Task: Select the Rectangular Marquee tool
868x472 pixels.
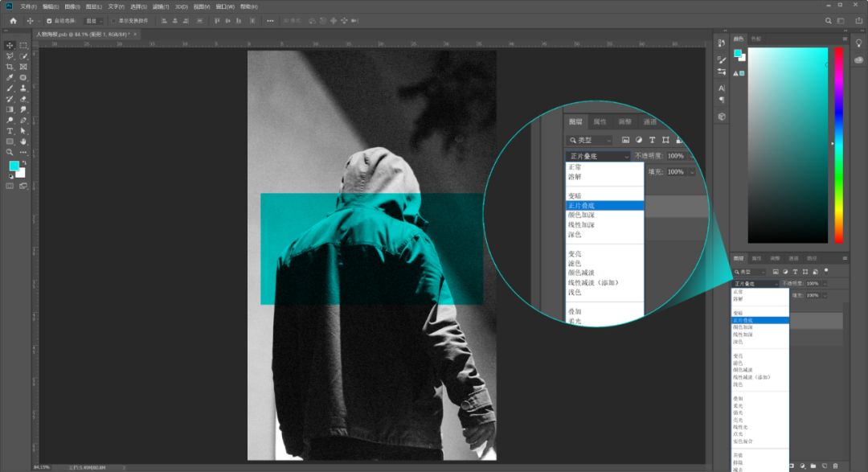Action: pos(23,45)
